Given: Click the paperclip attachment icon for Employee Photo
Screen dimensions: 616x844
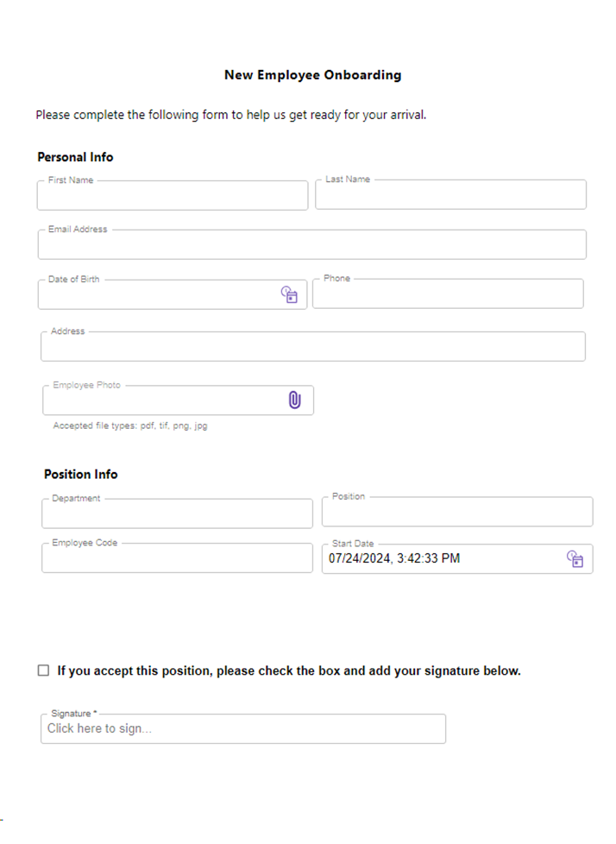Looking at the screenshot, I should 294,400.
